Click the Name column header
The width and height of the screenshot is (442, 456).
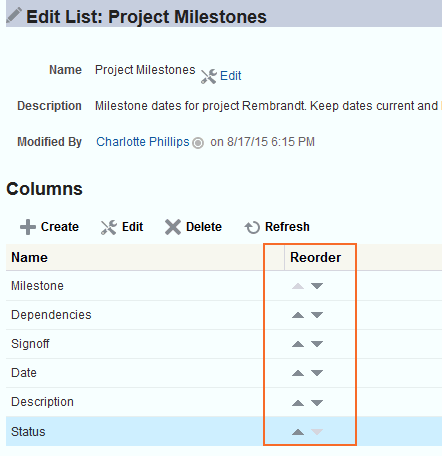[29, 258]
